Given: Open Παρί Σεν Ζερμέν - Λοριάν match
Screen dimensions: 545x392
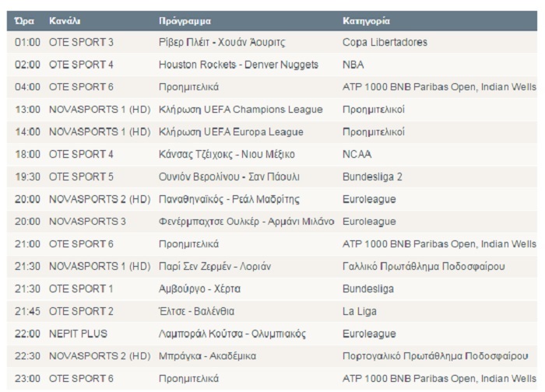Looking at the screenshot, I should click(215, 267).
